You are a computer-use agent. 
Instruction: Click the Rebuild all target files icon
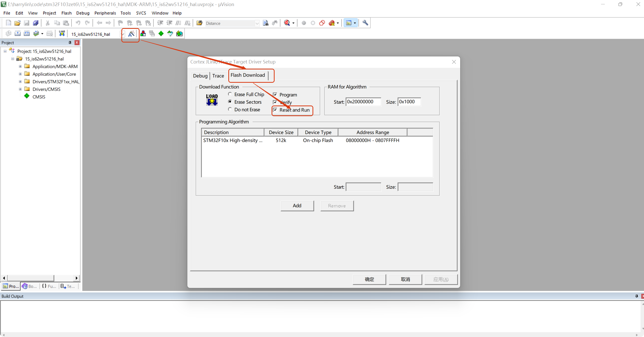click(27, 33)
